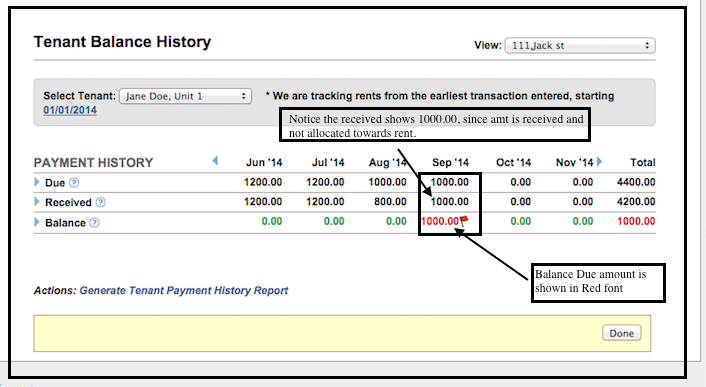Open help icon next to Received
The width and height of the screenshot is (706, 387).
coord(101,202)
